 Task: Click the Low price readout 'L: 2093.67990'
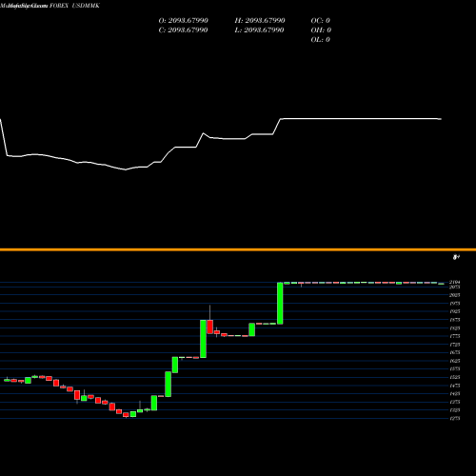coord(259,30)
